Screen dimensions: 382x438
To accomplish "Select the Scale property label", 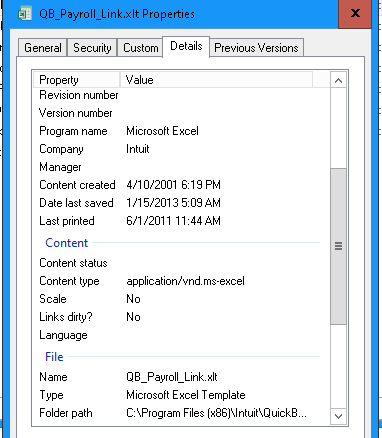I will [x=53, y=299].
